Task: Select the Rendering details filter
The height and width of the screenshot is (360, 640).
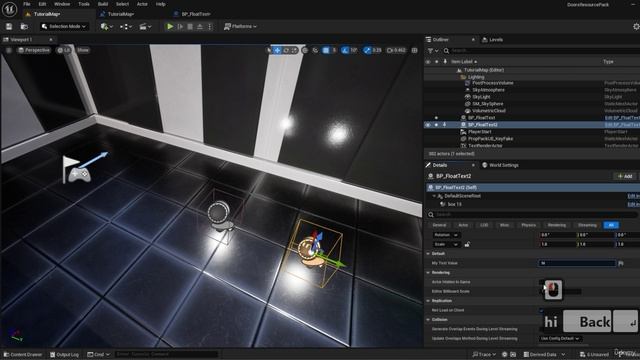Action: [x=557, y=225]
